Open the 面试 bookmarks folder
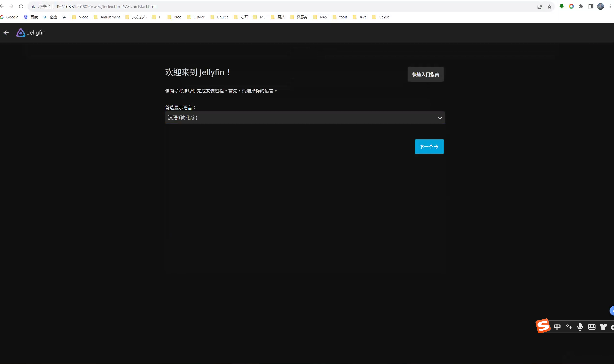The height and width of the screenshot is (364, 614). coord(278,17)
